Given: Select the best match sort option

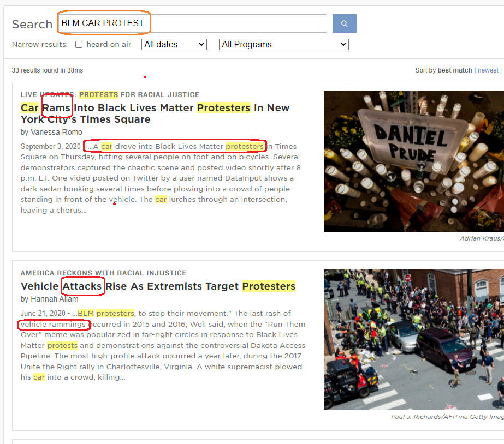Looking at the screenshot, I should (x=454, y=70).
